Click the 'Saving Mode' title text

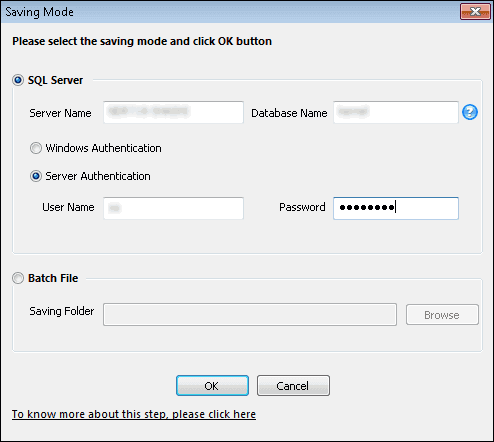[39, 12]
